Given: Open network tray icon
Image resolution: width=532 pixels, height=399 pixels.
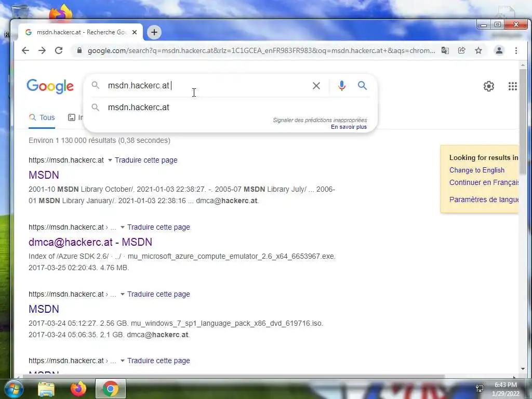Looking at the screenshot, I should point(480,388).
